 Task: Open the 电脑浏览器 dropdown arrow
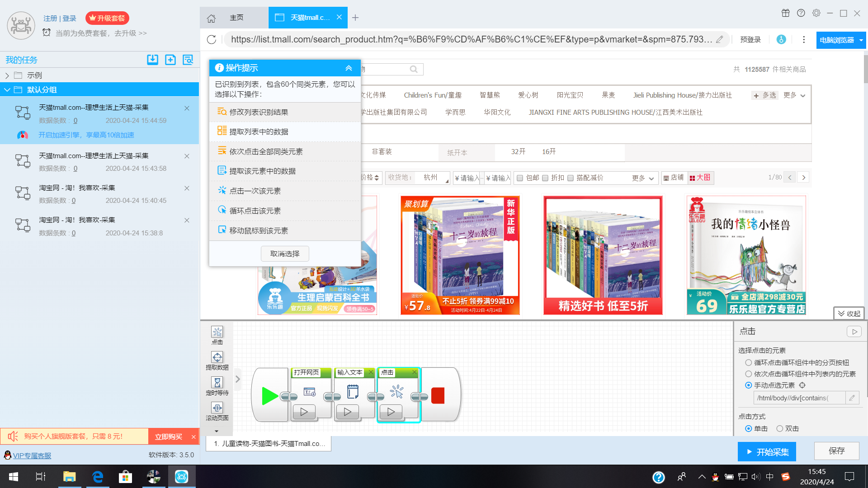coord(861,40)
